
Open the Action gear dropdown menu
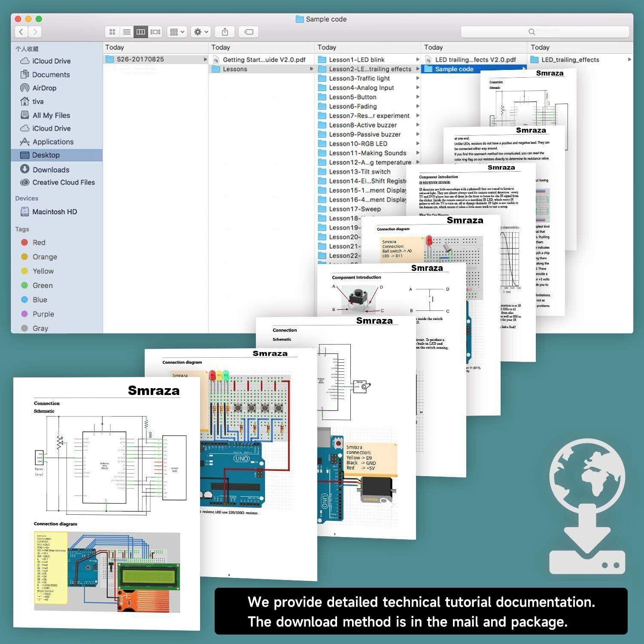pos(201,32)
